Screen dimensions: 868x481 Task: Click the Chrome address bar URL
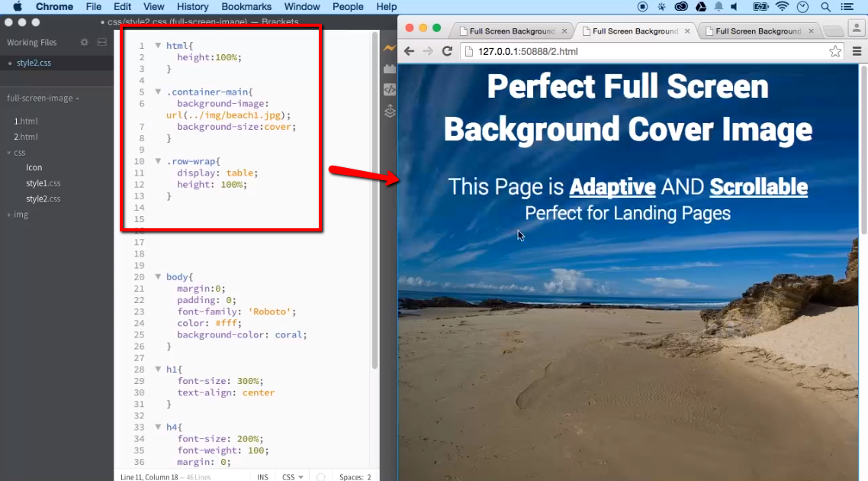click(528, 52)
